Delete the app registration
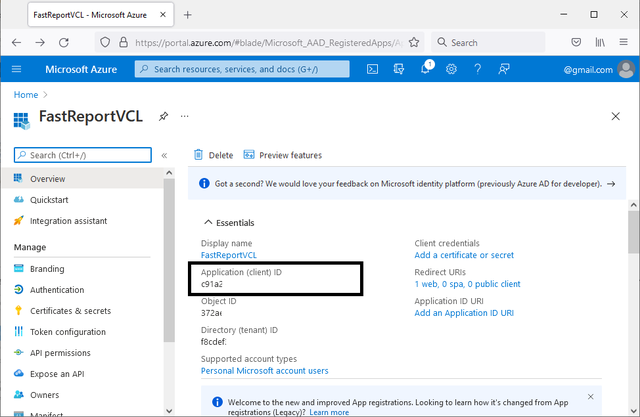 (x=213, y=155)
